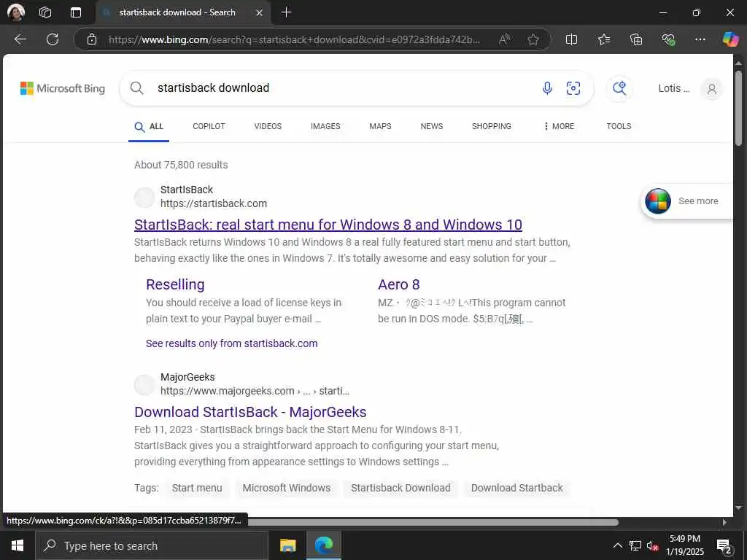Show hidden system tray icons

[x=617, y=545]
